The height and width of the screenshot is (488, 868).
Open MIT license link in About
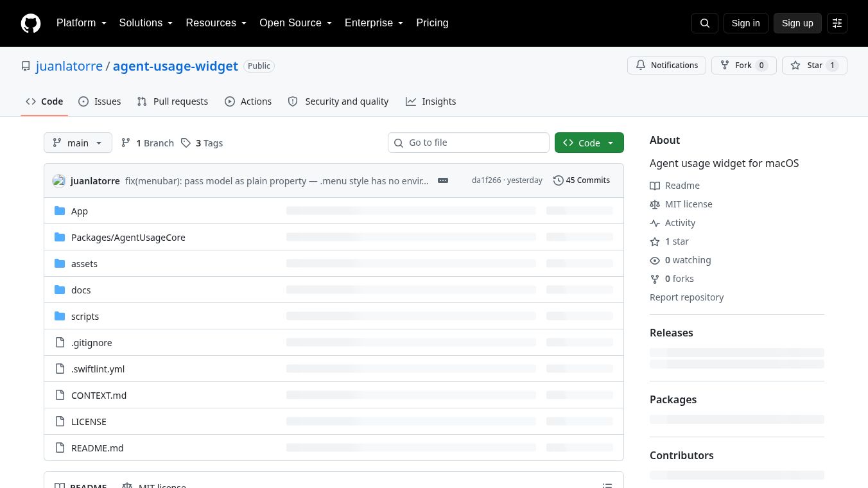[681, 204]
